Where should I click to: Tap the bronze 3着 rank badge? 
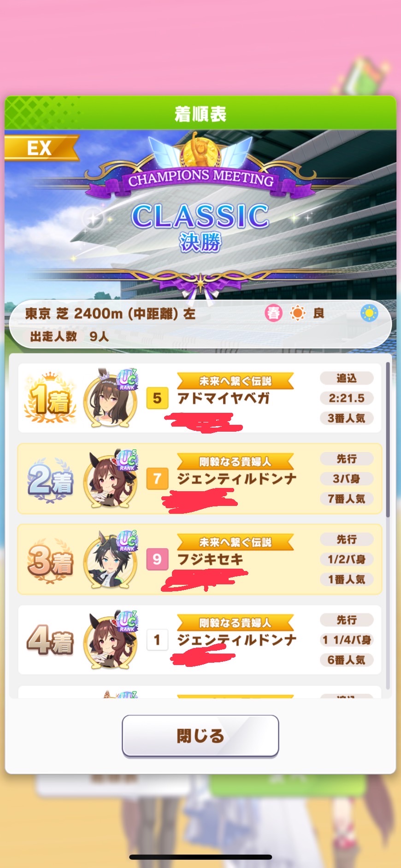point(50,560)
